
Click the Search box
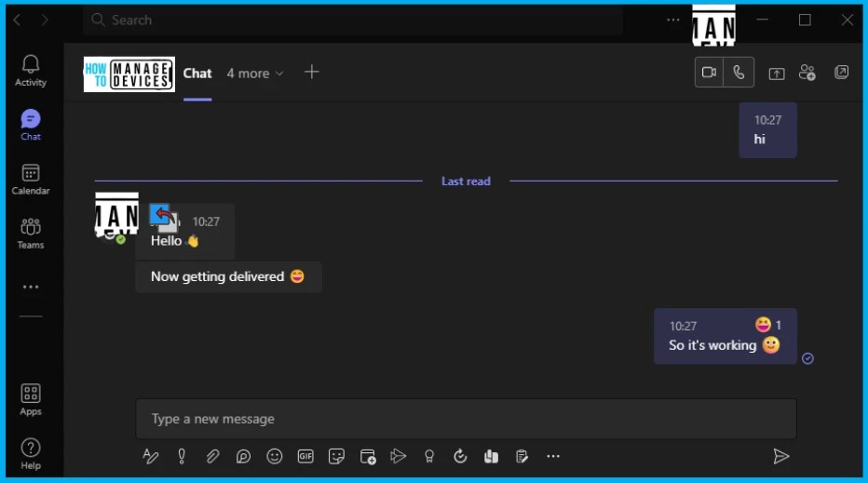(353, 20)
